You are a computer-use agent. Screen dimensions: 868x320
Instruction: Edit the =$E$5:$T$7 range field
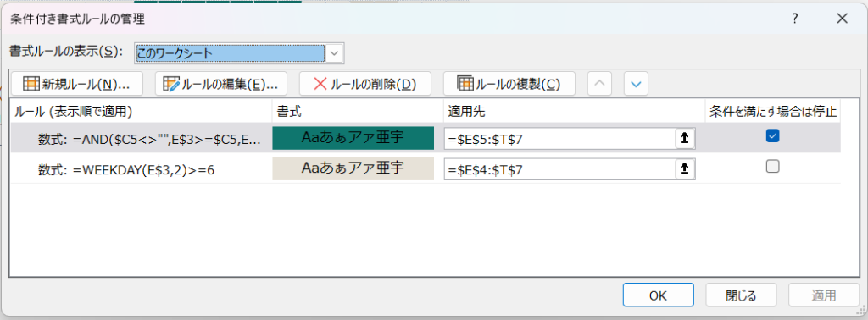click(559, 139)
